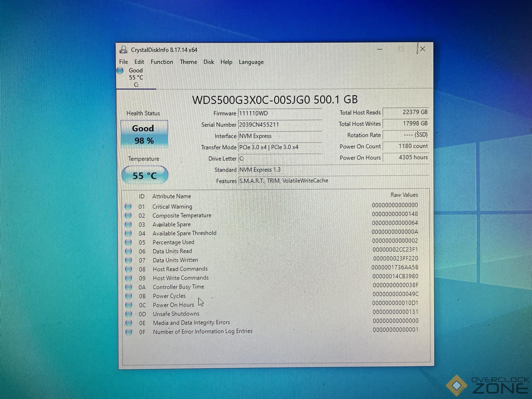Select the Percentage Used attribute name
The height and width of the screenshot is (399, 532).
click(x=173, y=242)
